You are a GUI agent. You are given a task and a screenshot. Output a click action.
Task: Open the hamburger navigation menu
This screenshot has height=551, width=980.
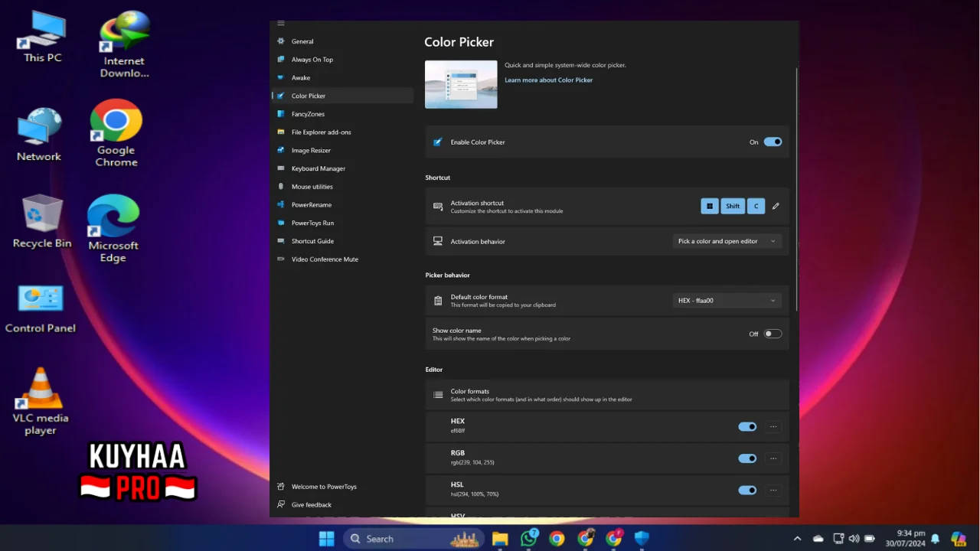(x=281, y=23)
